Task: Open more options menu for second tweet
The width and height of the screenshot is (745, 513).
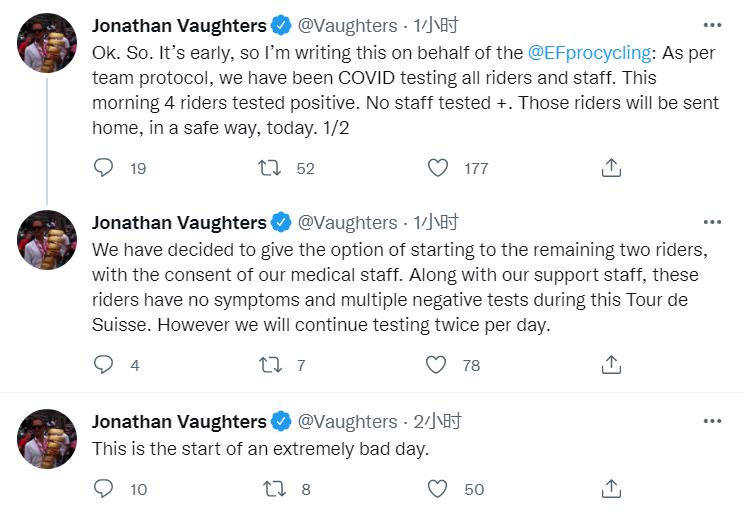Action: coord(712,222)
